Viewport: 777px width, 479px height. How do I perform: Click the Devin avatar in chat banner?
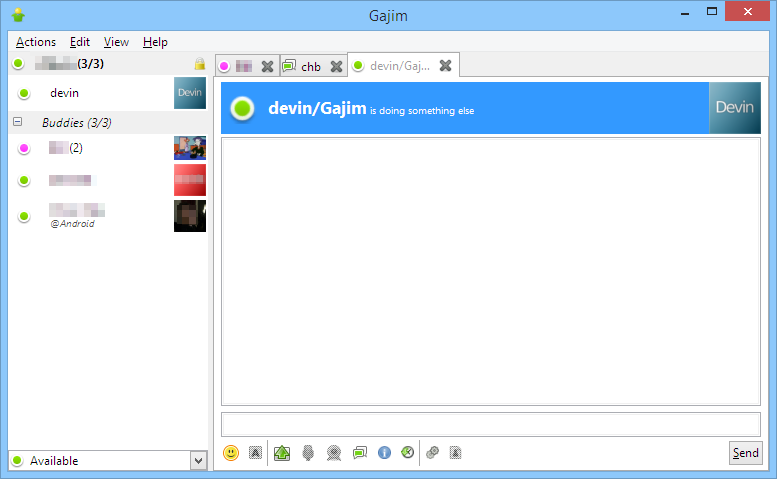point(735,108)
